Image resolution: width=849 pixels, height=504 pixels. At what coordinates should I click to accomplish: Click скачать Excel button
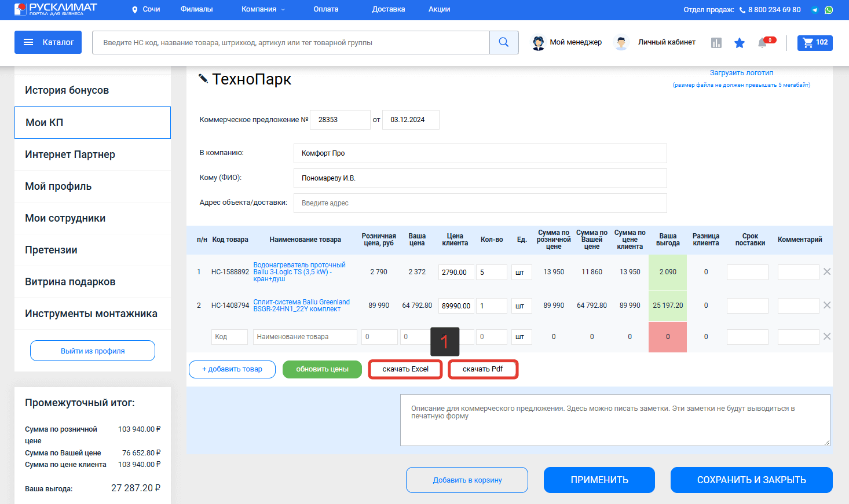pyautogui.click(x=405, y=369)
